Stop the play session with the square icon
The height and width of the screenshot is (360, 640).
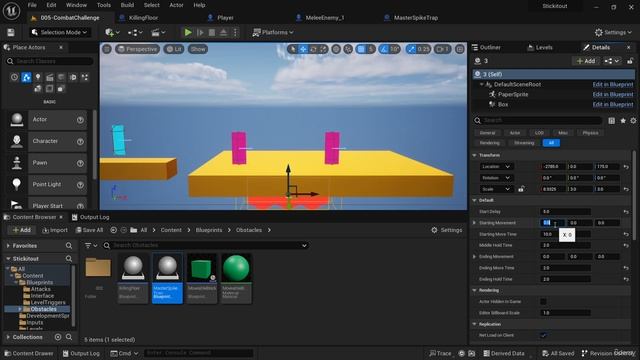click(212, 32)
